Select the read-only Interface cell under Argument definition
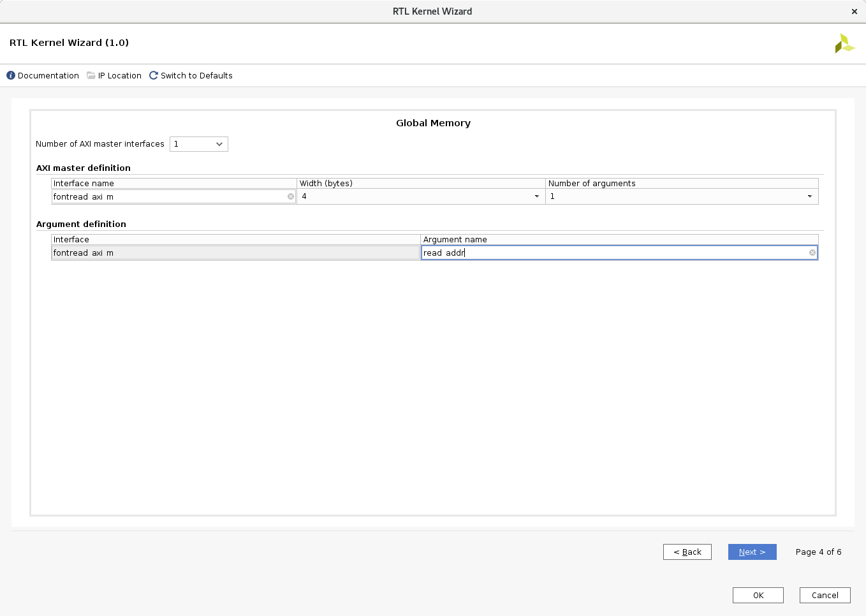The image size is (866, 616). pos(235,253)
